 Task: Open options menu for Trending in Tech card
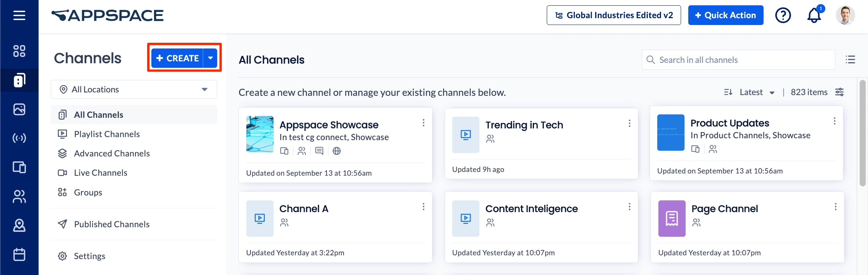(x=629, y=123)
